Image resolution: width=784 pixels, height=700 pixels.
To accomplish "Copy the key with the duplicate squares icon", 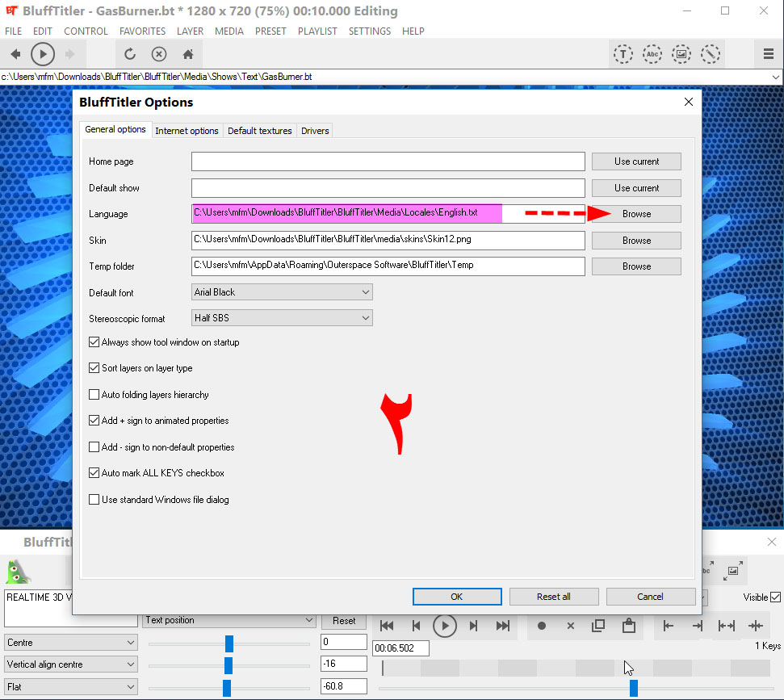I will tap(598, 626).
